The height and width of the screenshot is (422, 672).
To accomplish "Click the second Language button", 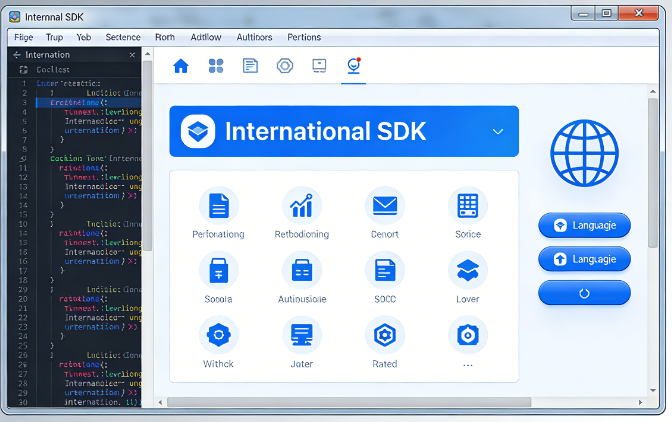I will [584, 259].
